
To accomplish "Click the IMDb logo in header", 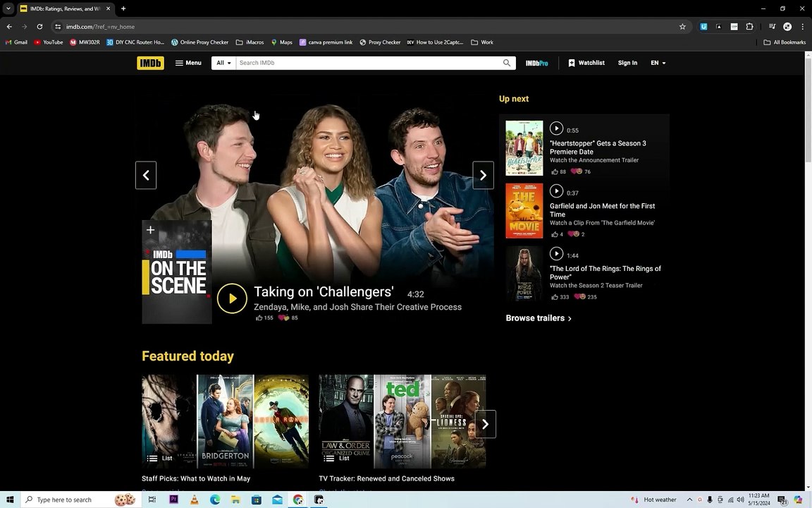I will 150,63.
